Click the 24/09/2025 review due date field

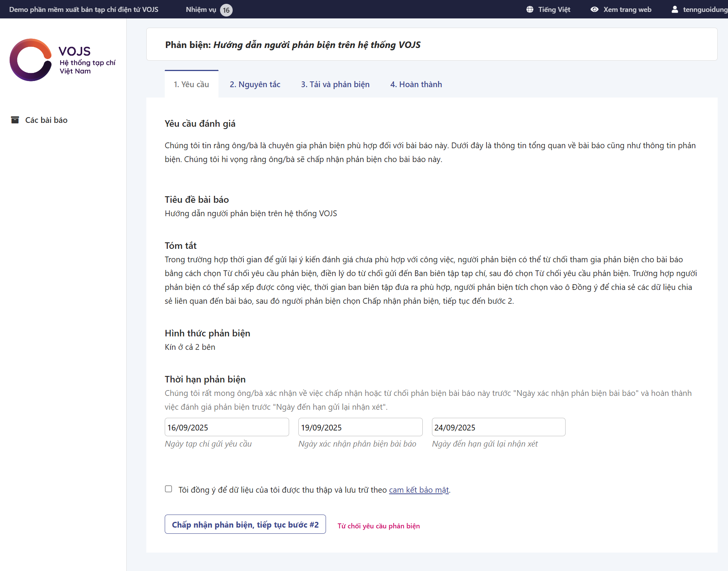click(498, 427)
